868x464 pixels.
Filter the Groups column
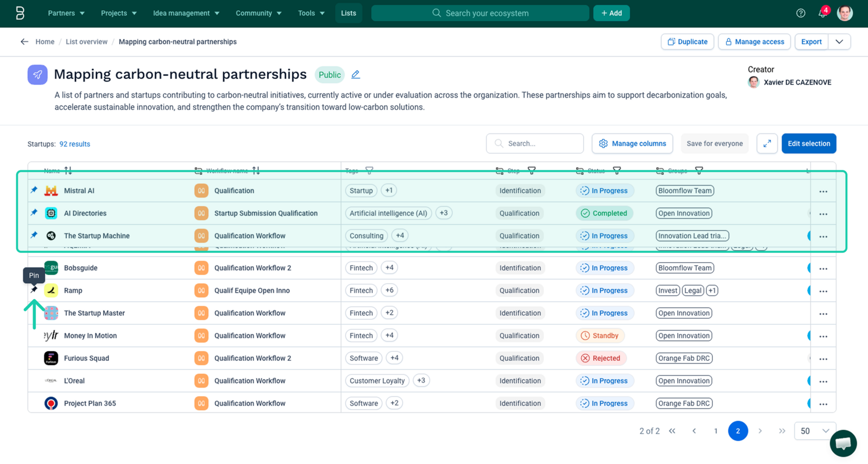(x=699, y=170)
